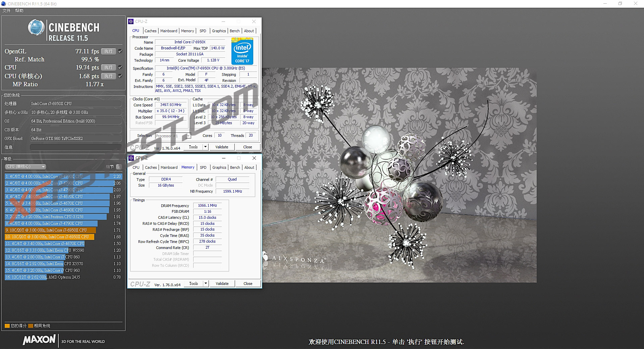Screen dimensions: 644x349
Task: Open the Processor #1 selection dropdown
Action: (173, 136)
